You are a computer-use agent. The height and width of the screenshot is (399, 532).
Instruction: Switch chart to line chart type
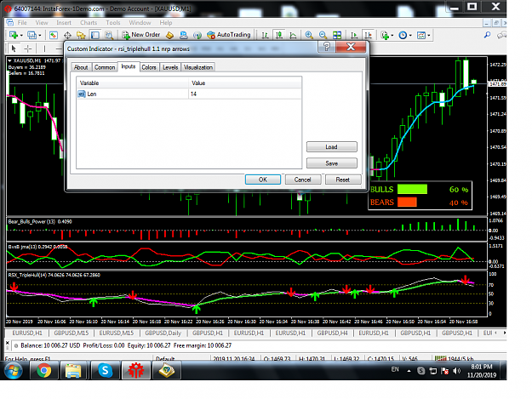pyautogui.click(x=293, y=35)
